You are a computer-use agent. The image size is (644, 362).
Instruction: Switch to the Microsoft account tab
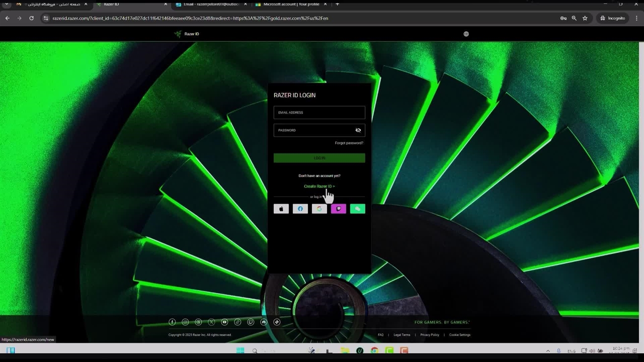point(291,5)
